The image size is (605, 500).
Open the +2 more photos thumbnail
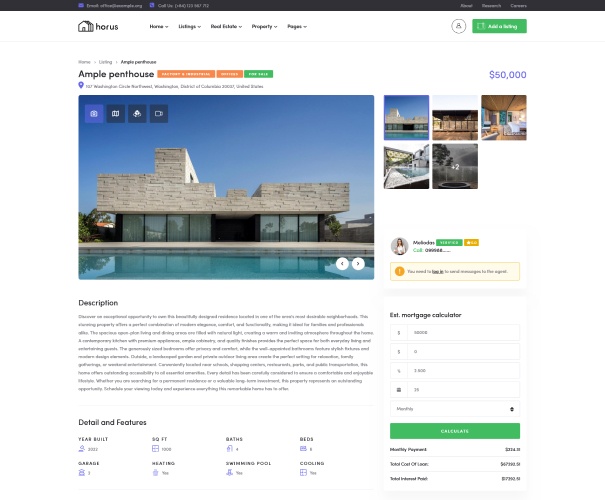(455, 166)
